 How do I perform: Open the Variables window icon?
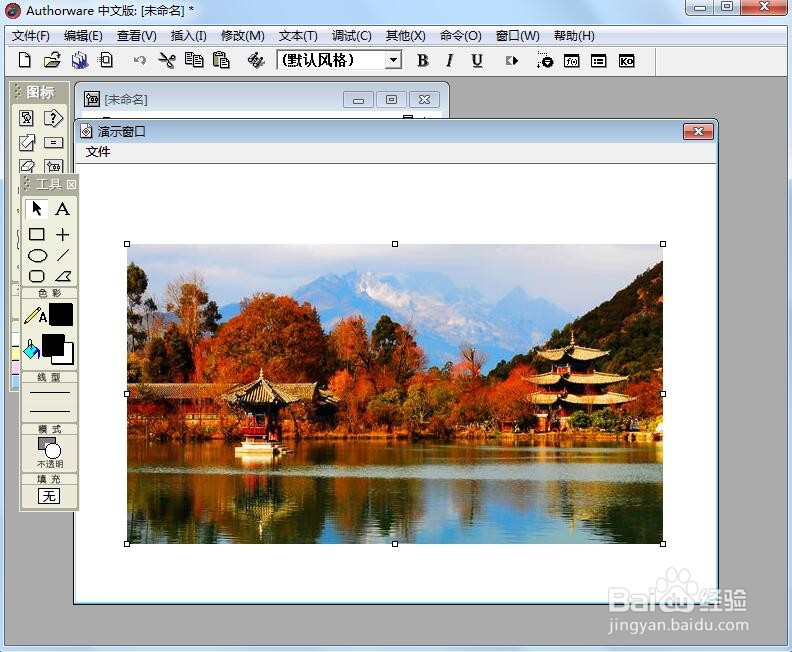tap(599, 61)
